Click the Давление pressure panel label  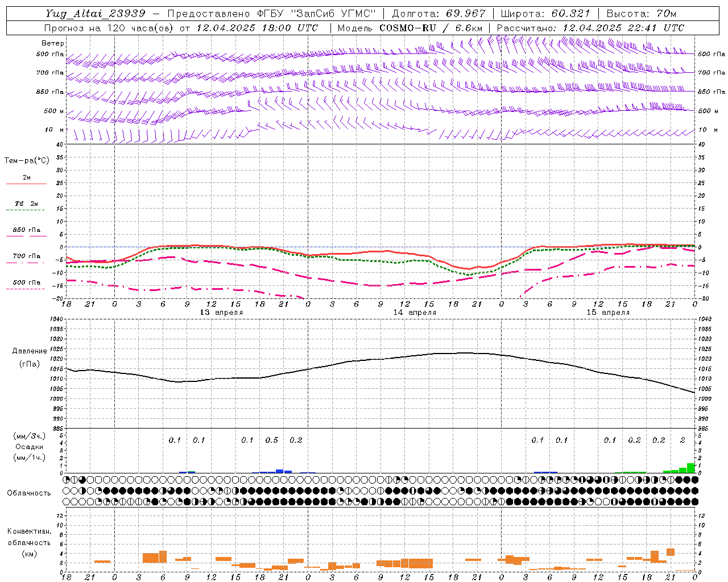coord(30,351)
